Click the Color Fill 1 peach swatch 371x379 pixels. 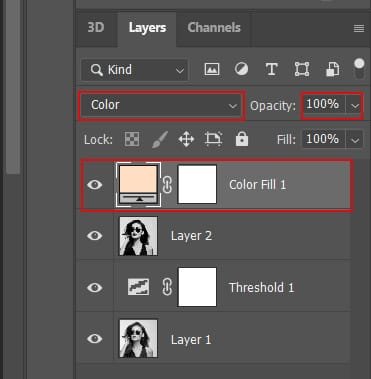coord(138,180)
